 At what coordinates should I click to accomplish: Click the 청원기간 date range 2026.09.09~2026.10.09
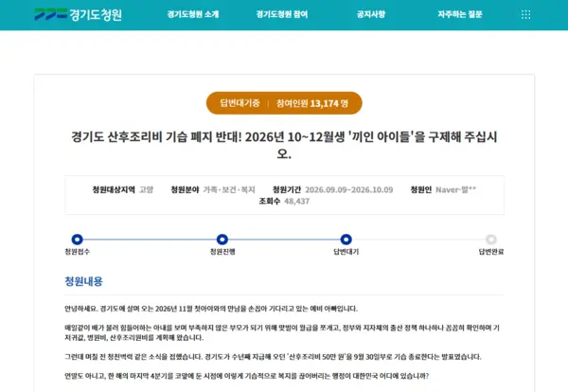click(x=348, y=189)
